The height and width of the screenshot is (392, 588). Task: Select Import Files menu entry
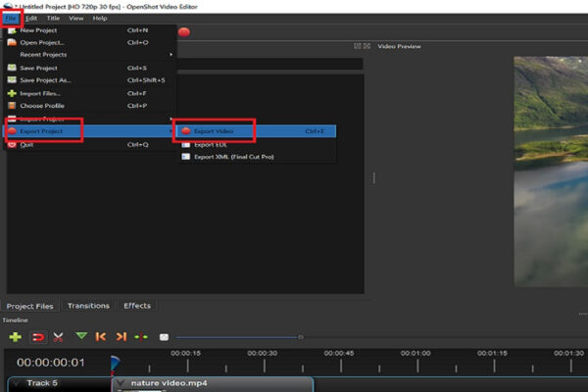[x=41, y=93]
